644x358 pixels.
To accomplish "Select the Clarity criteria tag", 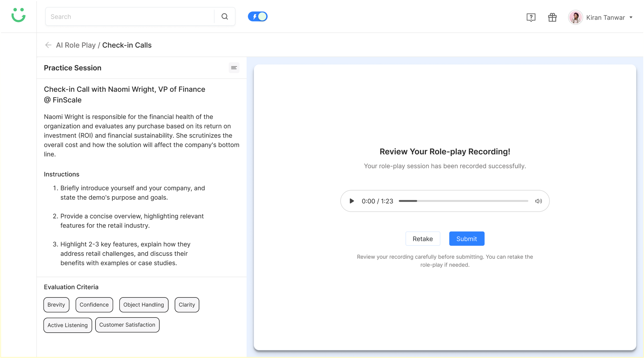I will [x=187, y=305].
